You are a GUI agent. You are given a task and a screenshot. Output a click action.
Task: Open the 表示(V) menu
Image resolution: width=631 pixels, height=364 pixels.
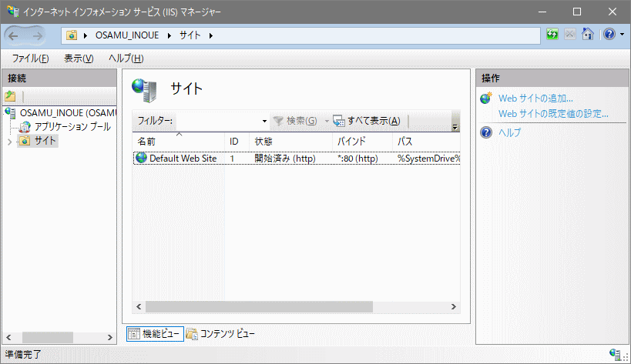coord(79,58)
